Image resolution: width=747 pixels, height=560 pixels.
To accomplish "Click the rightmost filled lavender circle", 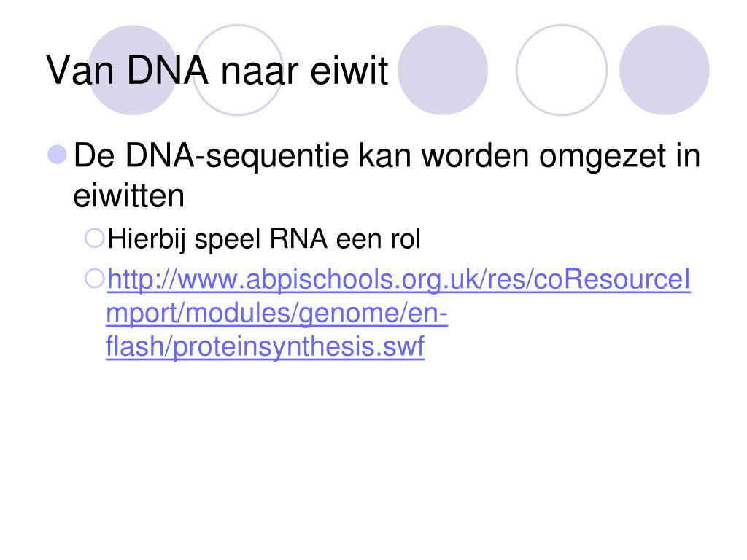I will click(664, 69).
